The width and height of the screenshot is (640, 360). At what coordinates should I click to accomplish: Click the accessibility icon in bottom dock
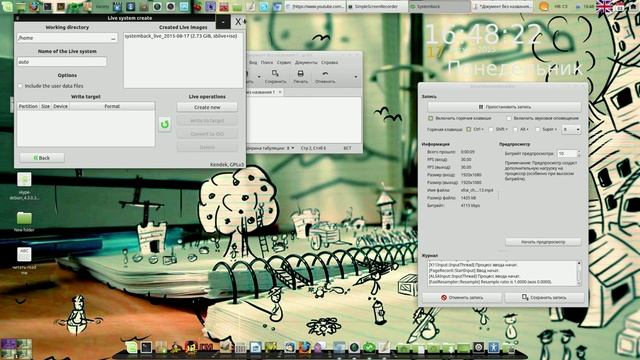click(493, 347)
